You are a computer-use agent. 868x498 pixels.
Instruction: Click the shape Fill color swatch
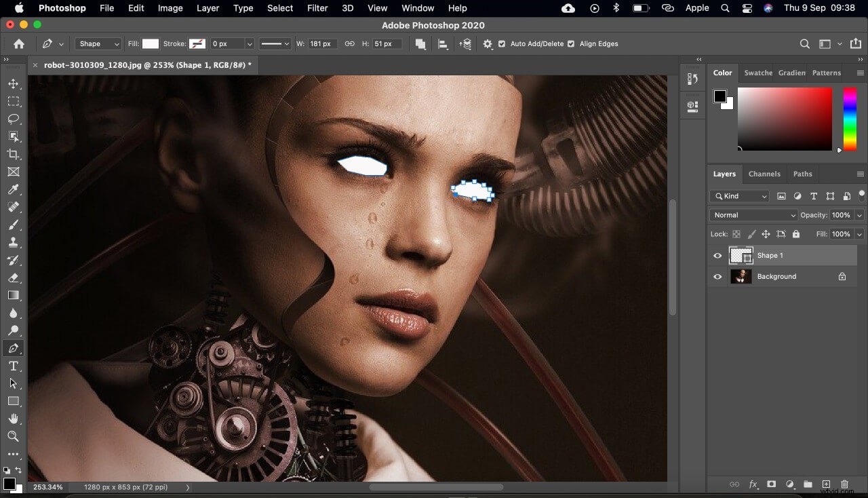(151, 43)
